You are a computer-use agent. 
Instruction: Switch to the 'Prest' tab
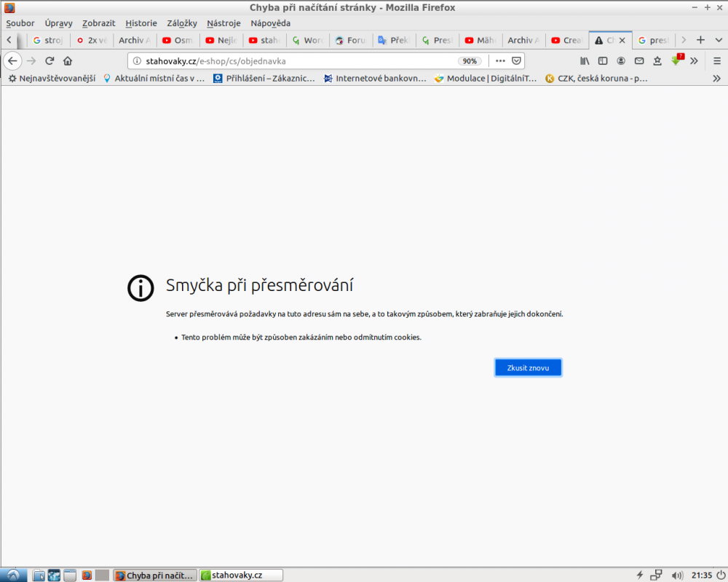pos(438,41)
